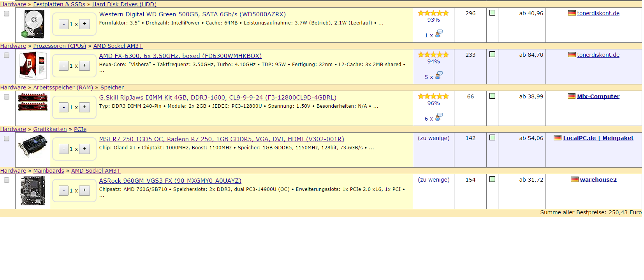Visit the warehouse2 shop link
This screenshot has width=644, height=280.
pos(598,180)
